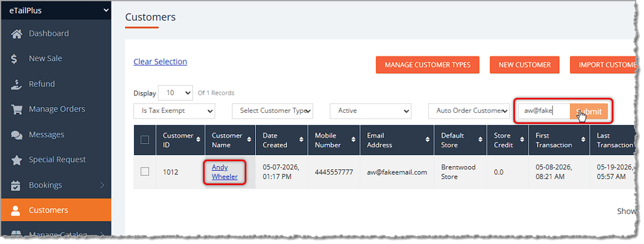
Task: Click the date created 05-07-2026 cell
Action: point(281,172)
